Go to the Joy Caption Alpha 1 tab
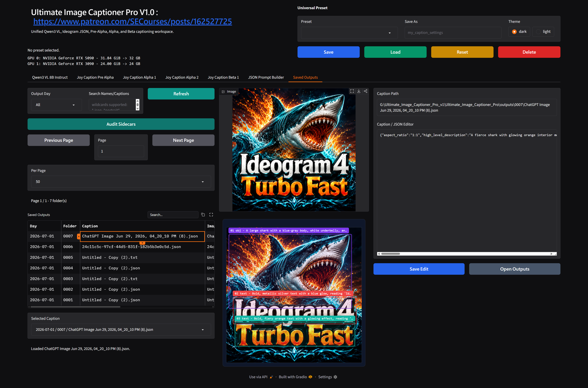The image size is (588, 388). click(139, 77)
